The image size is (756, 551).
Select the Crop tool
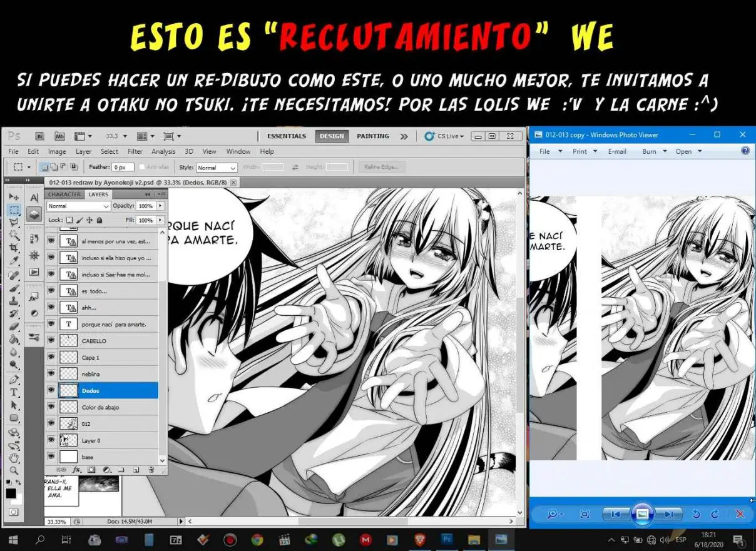[14, 248]
